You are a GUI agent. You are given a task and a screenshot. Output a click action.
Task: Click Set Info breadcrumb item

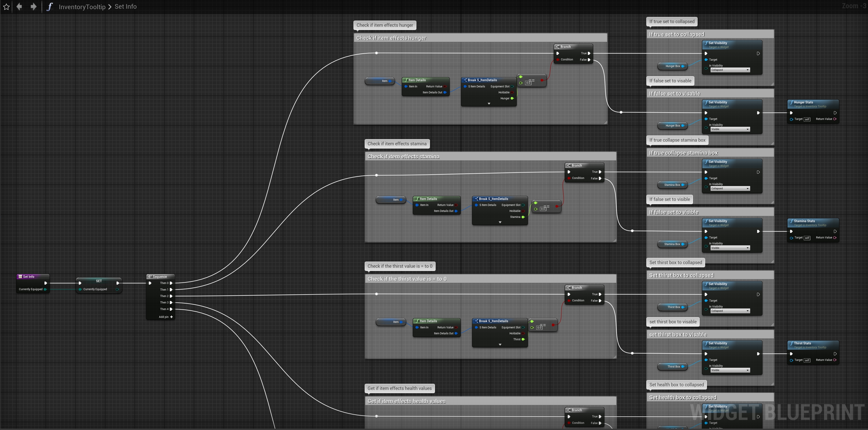pos(125,7)
